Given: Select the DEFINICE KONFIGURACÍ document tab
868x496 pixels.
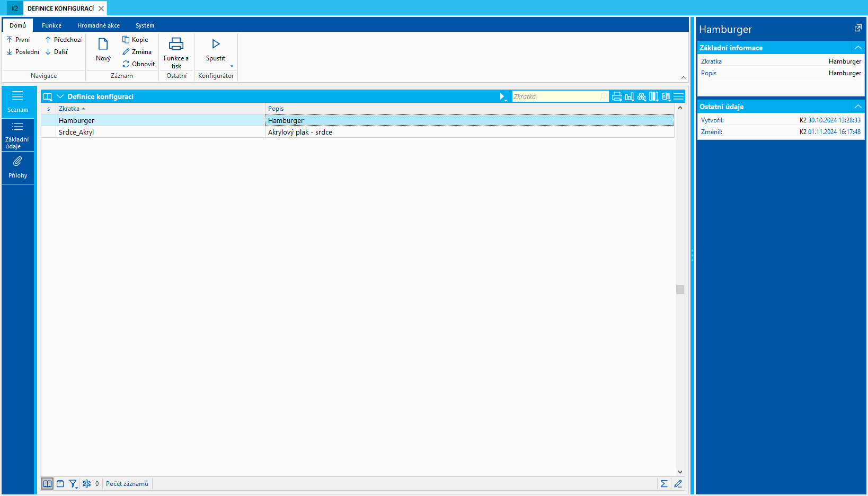Looking at the screenshot, I should pos(60,8).
